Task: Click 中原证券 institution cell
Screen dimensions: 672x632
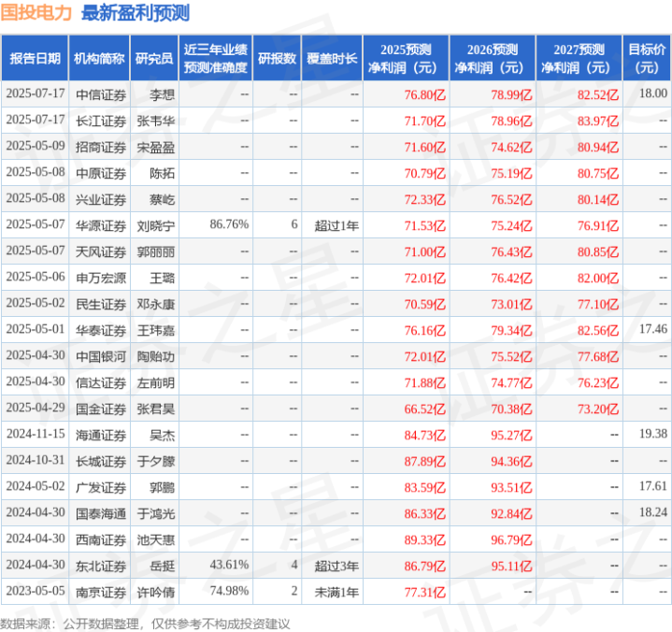Action: pos(101,173)
